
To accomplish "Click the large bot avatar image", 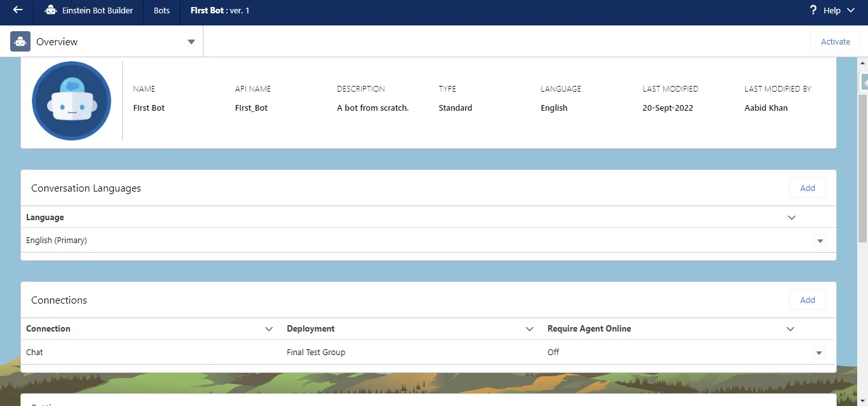I will tap(71, 101).
